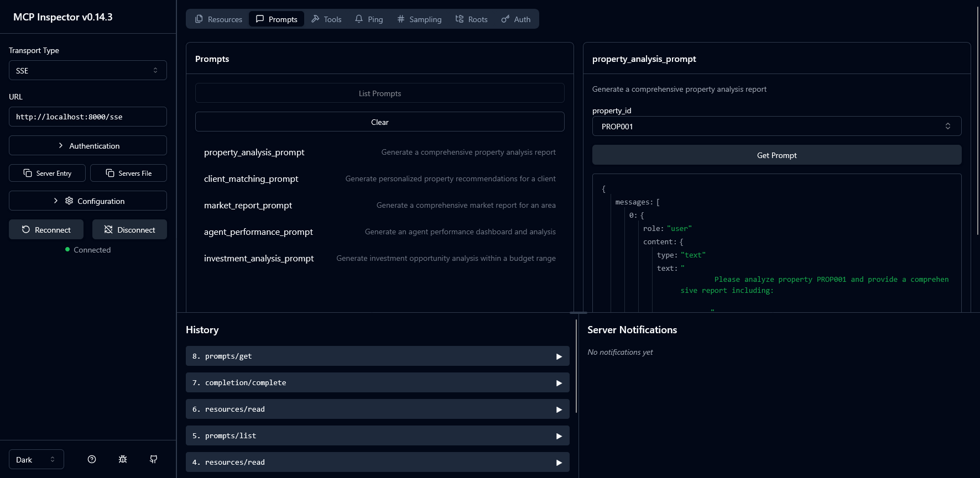This screenshot has height=478, width=980.
Task: Click the Sampling hash icon
Action: point(401,19)
